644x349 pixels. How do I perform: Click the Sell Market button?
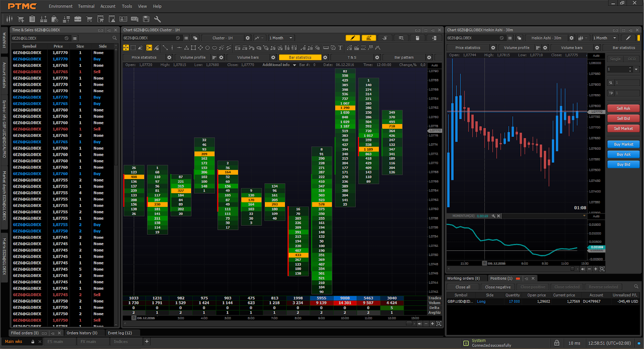(x=623, y=128)
